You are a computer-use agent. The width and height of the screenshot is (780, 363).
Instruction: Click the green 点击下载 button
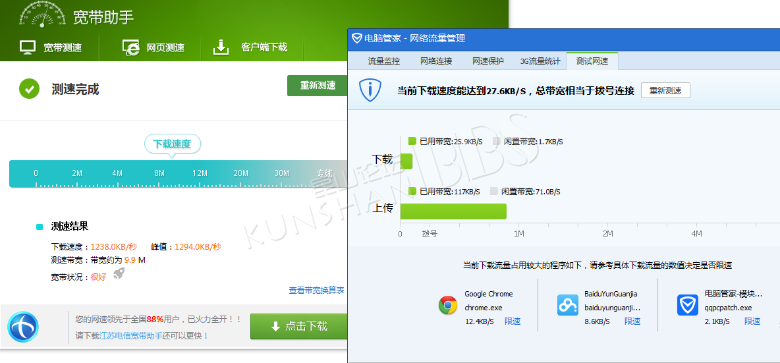point(299,327)
